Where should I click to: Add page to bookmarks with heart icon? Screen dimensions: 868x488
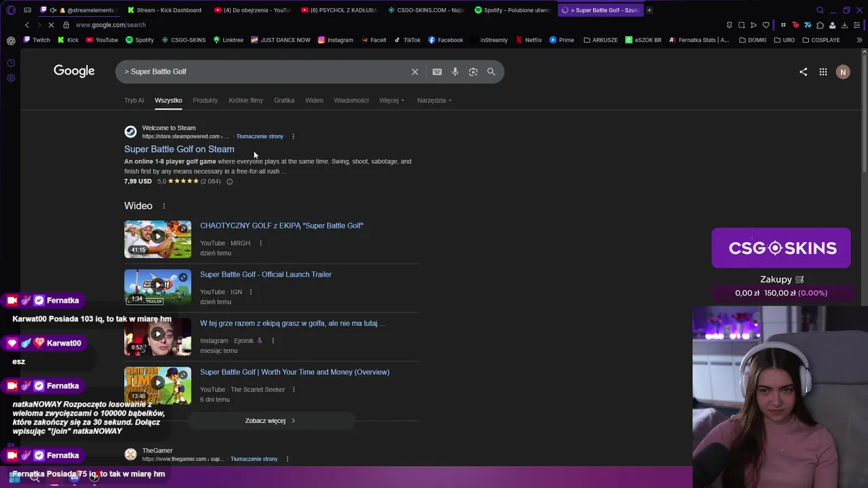[x=766, y=25]
